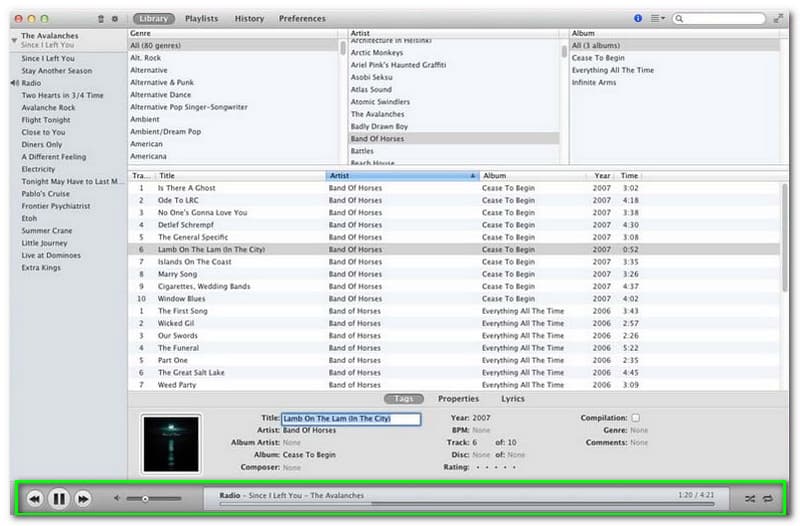Enable the Compilation checkbox

(x=635, y=418)
